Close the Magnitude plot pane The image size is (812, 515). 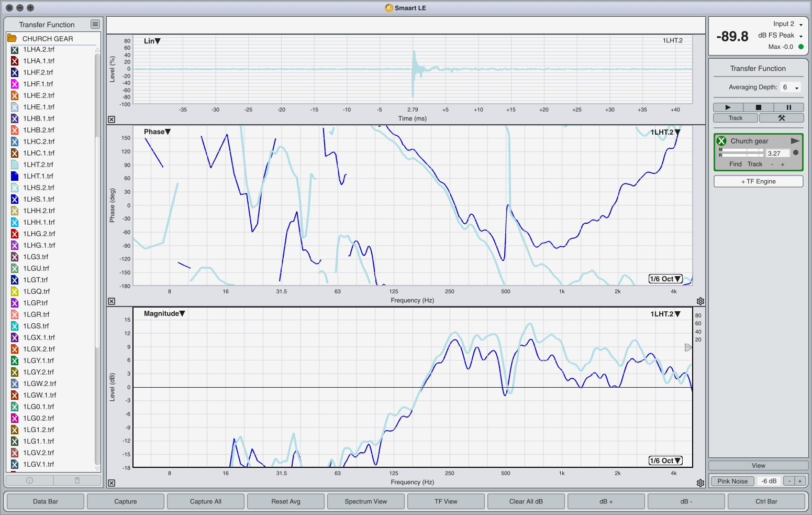112,483
